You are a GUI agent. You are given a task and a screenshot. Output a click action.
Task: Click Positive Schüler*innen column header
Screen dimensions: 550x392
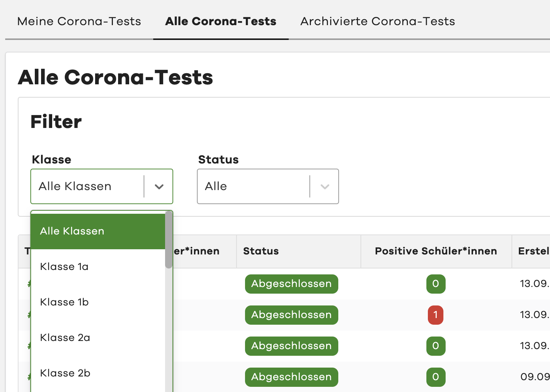436,251
